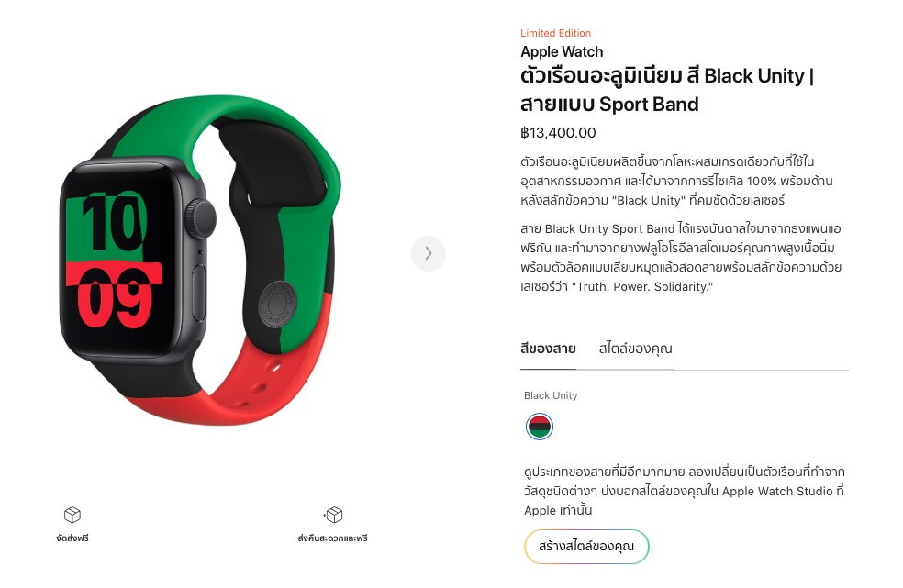Click the สร้างสไตล์ของคุณ button
Image resolution: width=903 pixels, height=588 pixels.
586,546
